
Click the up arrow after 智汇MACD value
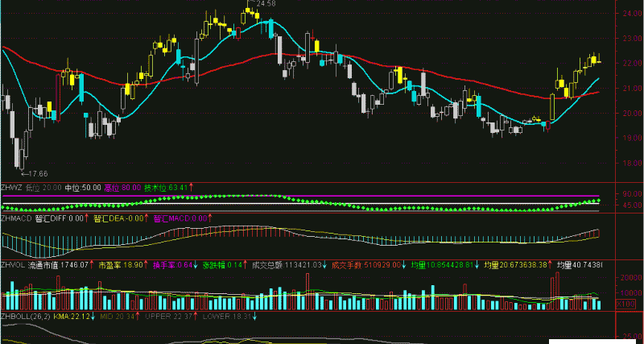coord(210,218)
